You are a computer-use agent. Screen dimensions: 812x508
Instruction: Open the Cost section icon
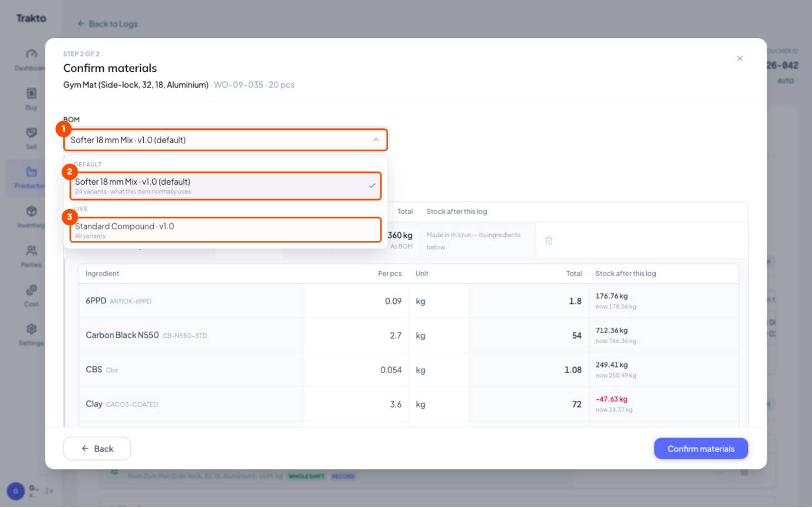point(31,290)
